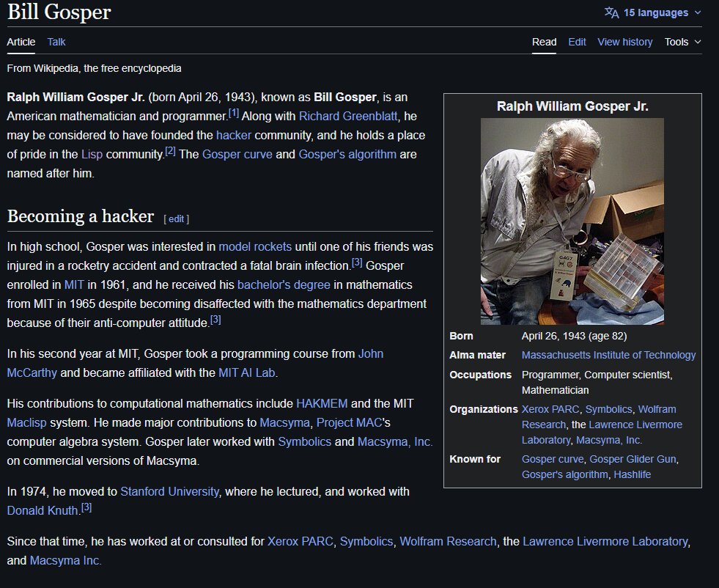Open Massachusetts Institute of Technology infobox link

coord(608,355)
